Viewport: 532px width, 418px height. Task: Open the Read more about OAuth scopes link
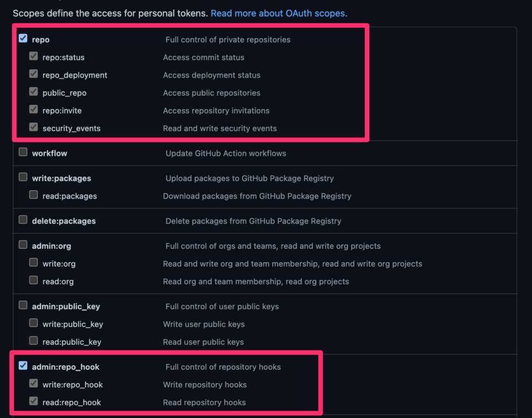pyautogui.click(x=279, y=13)
